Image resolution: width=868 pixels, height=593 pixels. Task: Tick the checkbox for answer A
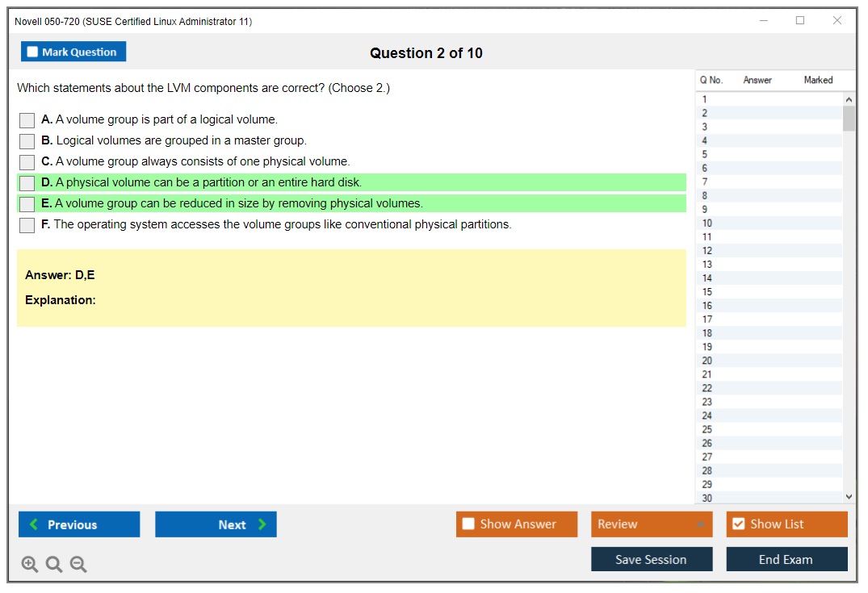point(27,120)
